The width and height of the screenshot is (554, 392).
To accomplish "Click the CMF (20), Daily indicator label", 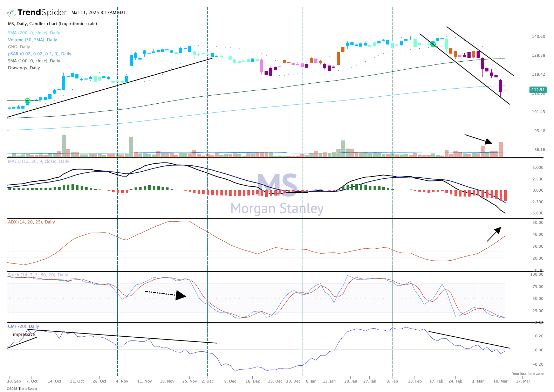I will coord(23,326).
